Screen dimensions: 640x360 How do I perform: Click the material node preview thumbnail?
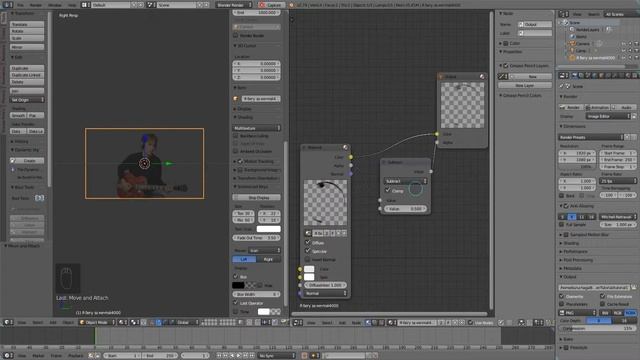[x=325, y=202]
